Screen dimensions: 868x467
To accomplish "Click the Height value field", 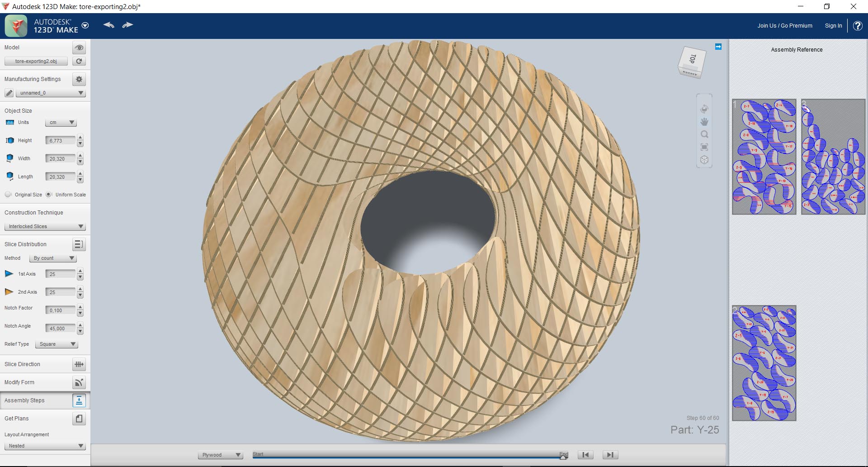I will point(60,141).
